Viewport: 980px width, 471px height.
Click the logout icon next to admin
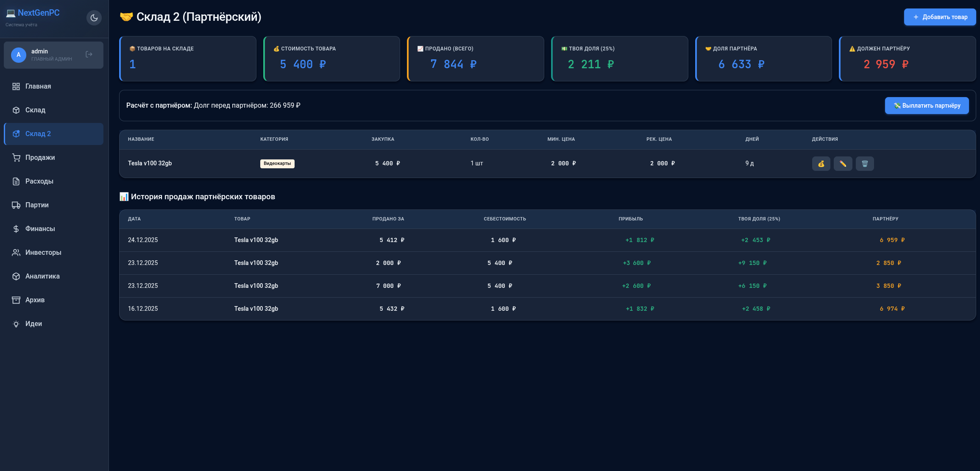pyautogui.click(x=89, y=54)
